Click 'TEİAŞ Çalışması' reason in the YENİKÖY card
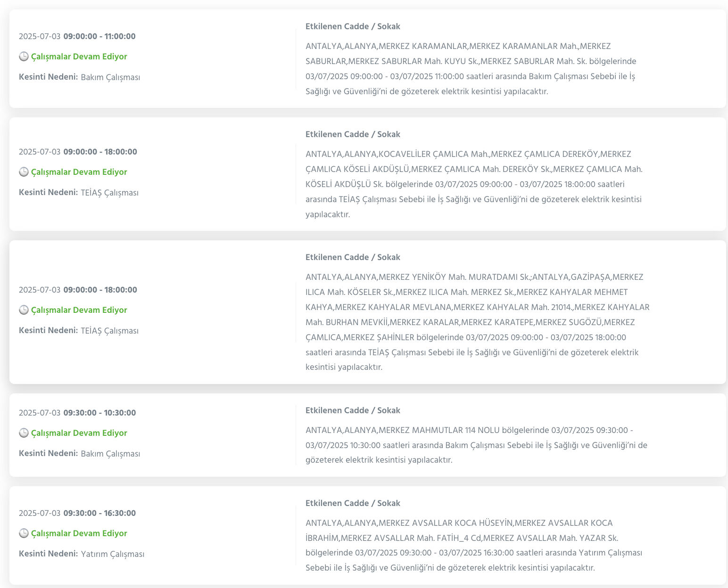This screenshot has height=588, width=728. coord(109,331)
